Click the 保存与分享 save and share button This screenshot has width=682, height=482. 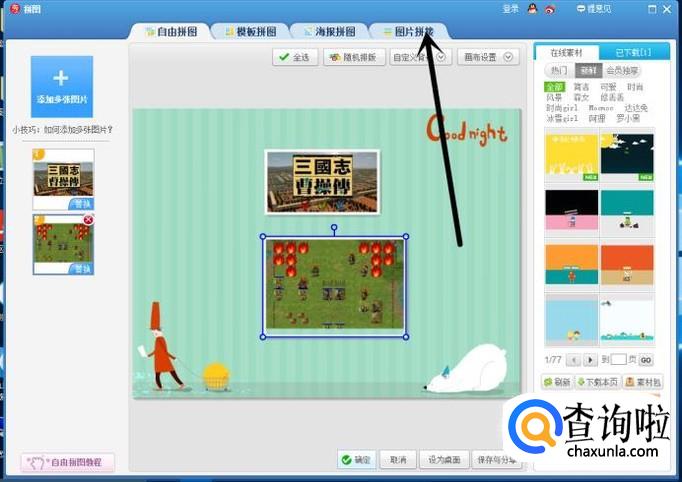(496, 459)
